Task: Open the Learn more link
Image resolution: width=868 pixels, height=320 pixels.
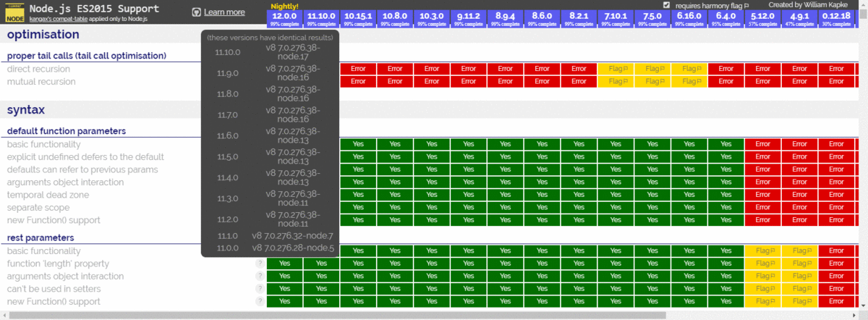Action: click(x=224, y=12)
